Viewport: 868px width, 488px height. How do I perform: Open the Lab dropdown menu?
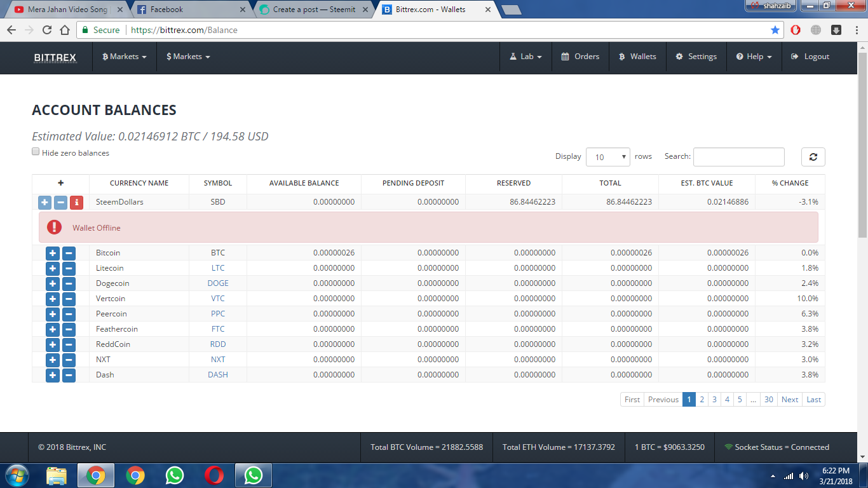pos(526,57)
